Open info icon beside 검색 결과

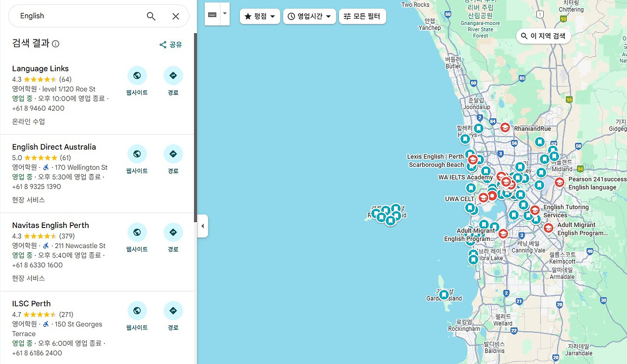pos(56,44)
